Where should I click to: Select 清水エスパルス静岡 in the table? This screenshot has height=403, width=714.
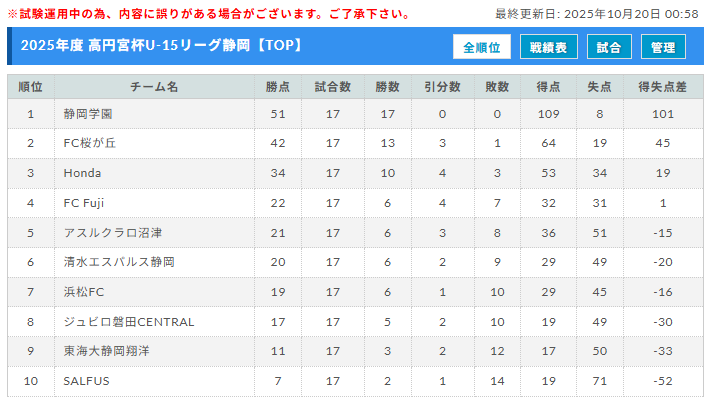[x=119, y=262]
